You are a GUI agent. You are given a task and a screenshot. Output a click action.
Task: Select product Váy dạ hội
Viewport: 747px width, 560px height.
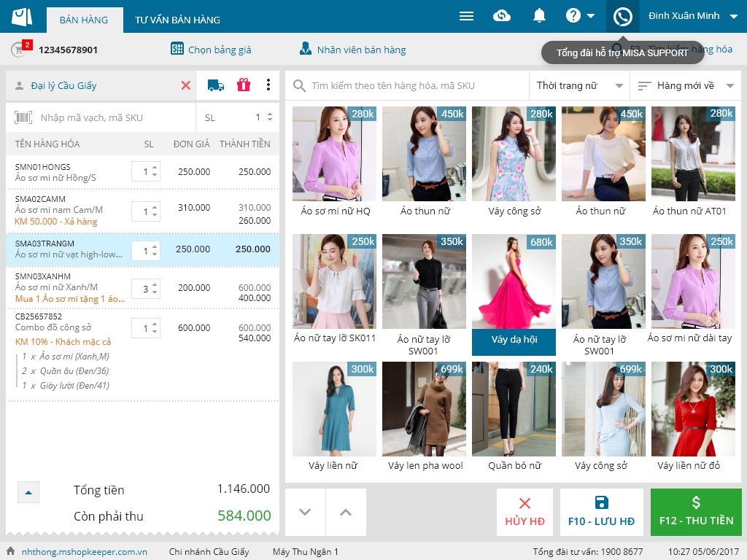coord(514,295)
